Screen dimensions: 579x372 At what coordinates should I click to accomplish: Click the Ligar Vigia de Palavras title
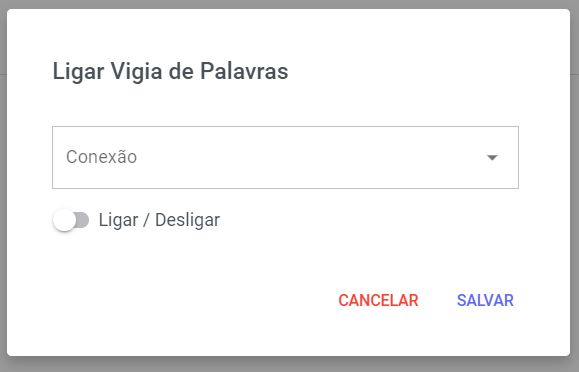170,71
